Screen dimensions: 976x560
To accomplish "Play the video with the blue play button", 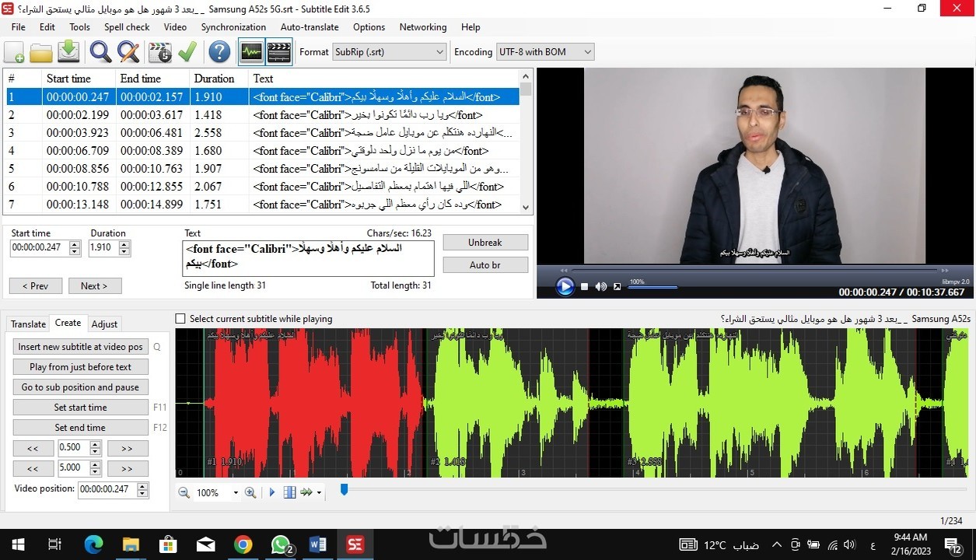I will coord(565,286).
